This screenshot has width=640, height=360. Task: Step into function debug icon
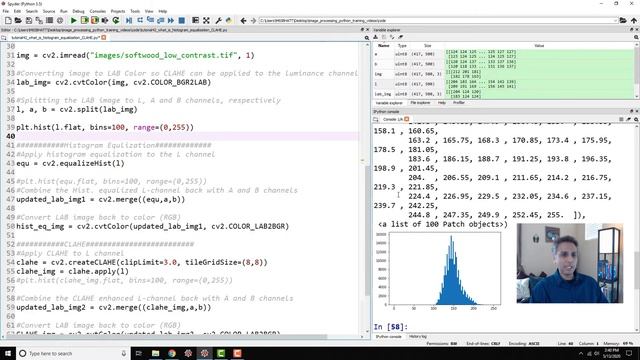pos(150,20)
